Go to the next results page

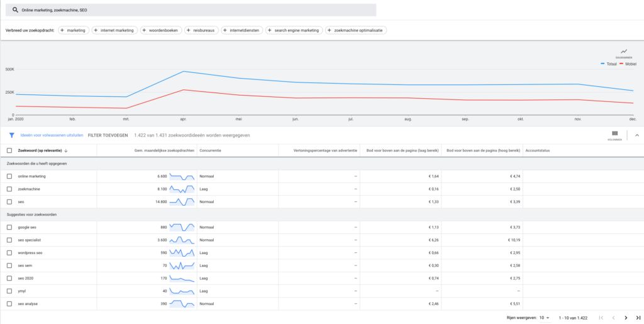(626, 318)
